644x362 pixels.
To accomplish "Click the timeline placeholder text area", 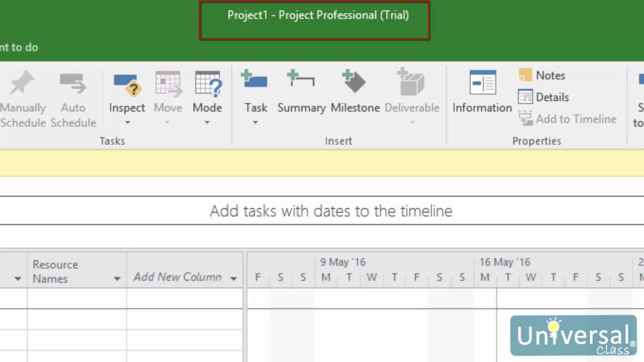I will (x=331, y=211).
